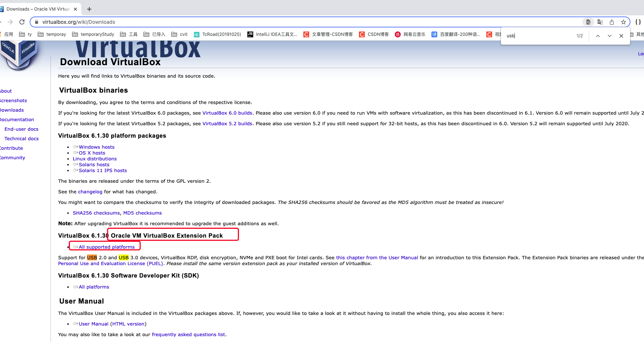Close the find bar
This screenshot has height=342, width=644.
[x=621, y=36]
